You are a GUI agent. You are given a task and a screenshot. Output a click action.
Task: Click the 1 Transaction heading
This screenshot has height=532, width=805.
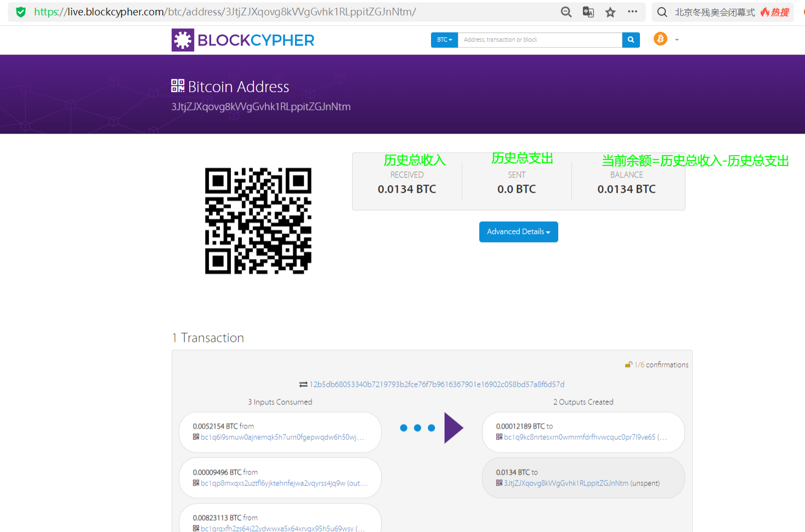(208, 337)
